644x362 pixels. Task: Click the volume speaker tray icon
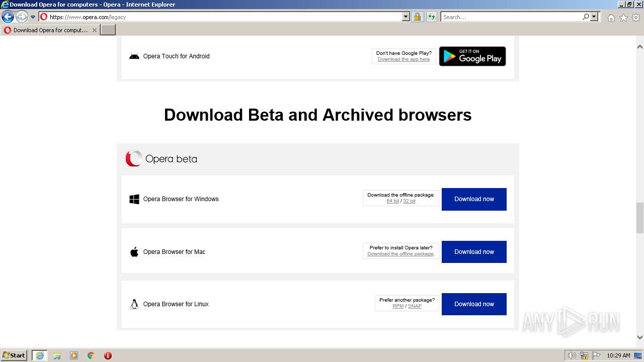(572, 355)
